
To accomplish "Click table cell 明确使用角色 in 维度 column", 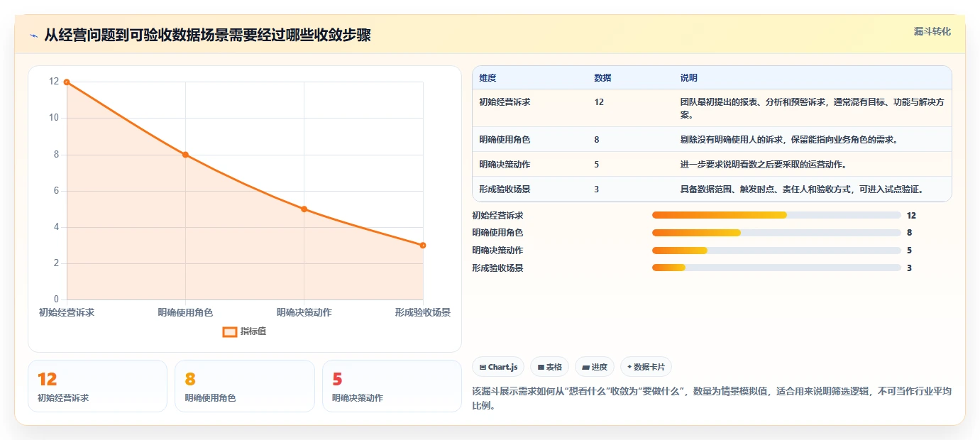I will (505, 140).
